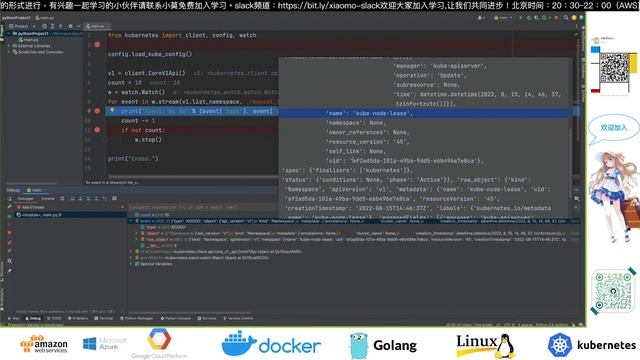Click the Run with Coverage icon

click(x=536, y=18)
